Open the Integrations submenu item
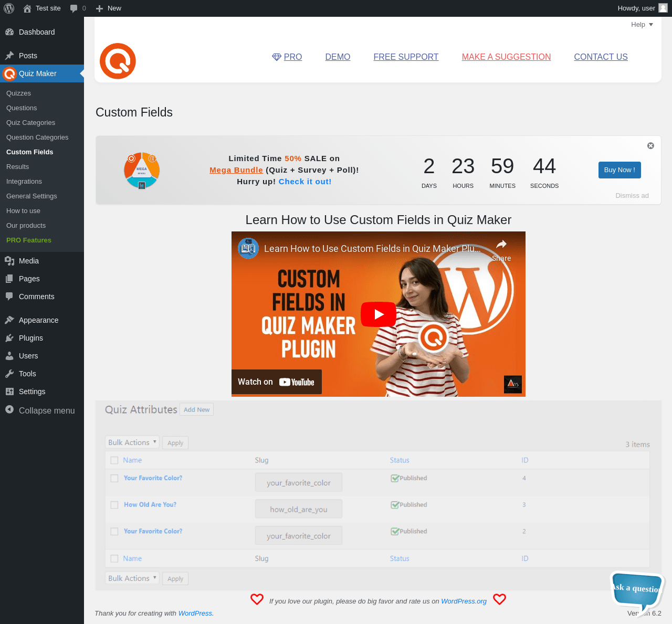Screen dimensions: 672x624 click(x=24, y=182)
